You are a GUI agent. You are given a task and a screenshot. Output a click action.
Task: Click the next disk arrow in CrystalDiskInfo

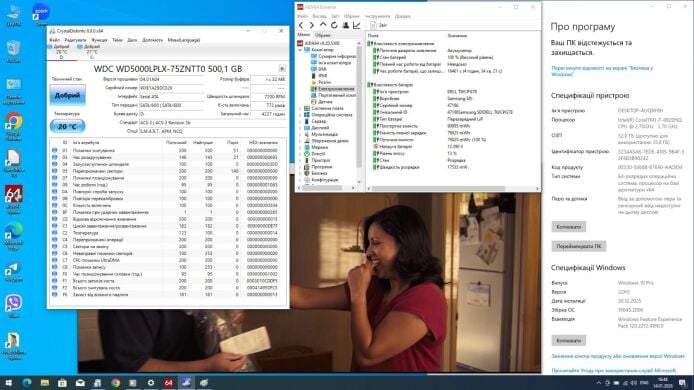click(x=282, y=69)
